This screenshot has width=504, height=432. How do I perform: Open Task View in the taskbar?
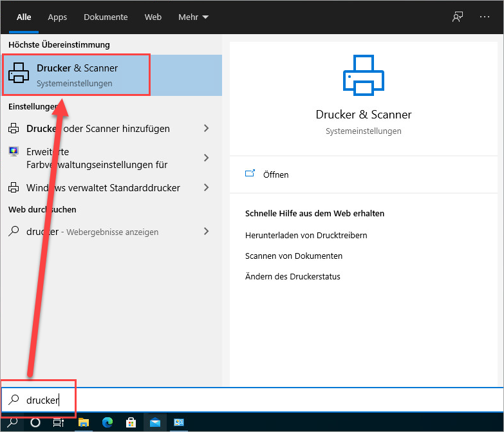point(58,422)
